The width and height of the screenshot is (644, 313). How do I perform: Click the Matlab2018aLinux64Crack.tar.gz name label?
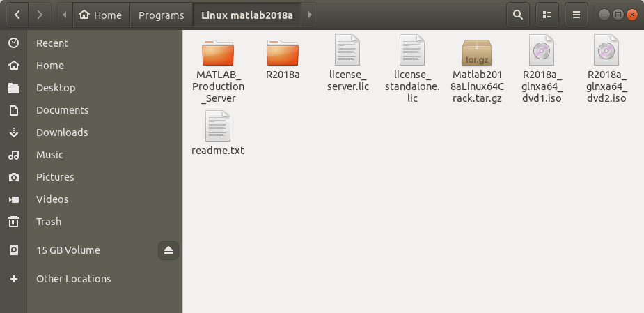477,86
